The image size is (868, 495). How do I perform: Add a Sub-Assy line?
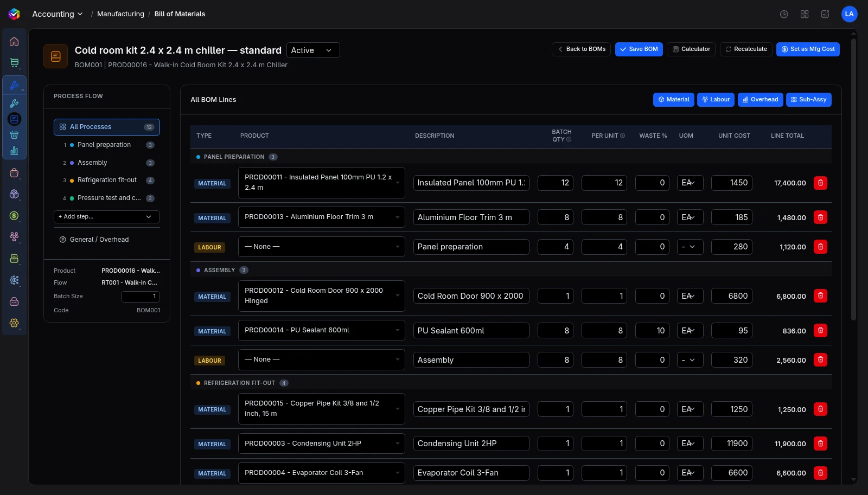pos(809,100)
